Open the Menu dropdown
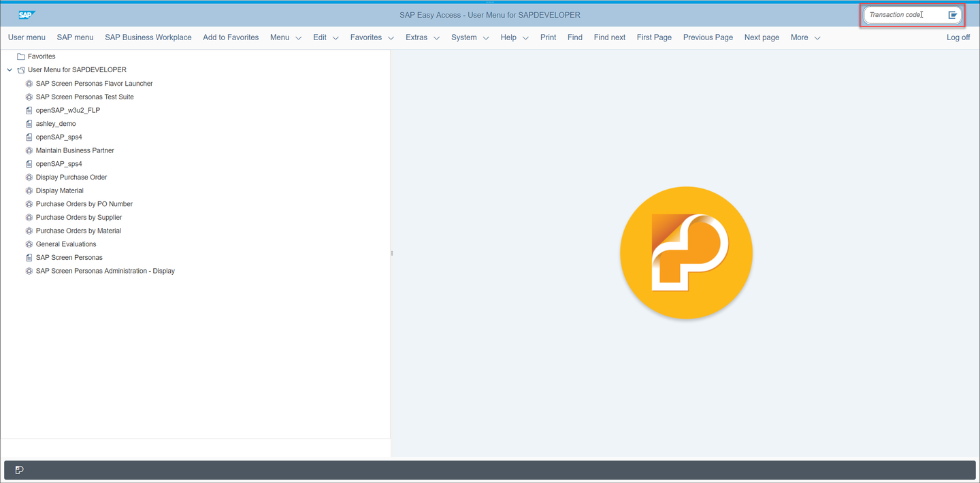 tap(286, 37)
